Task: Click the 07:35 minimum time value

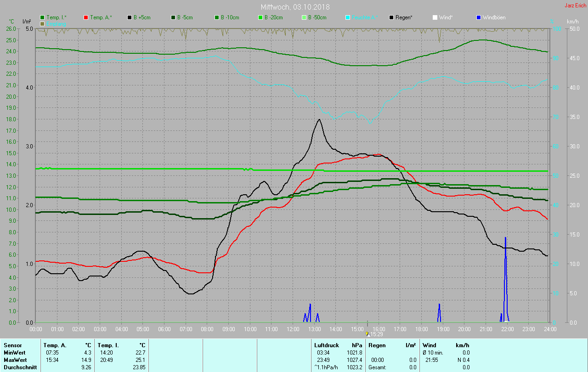Action: click(x=52, y=353)
